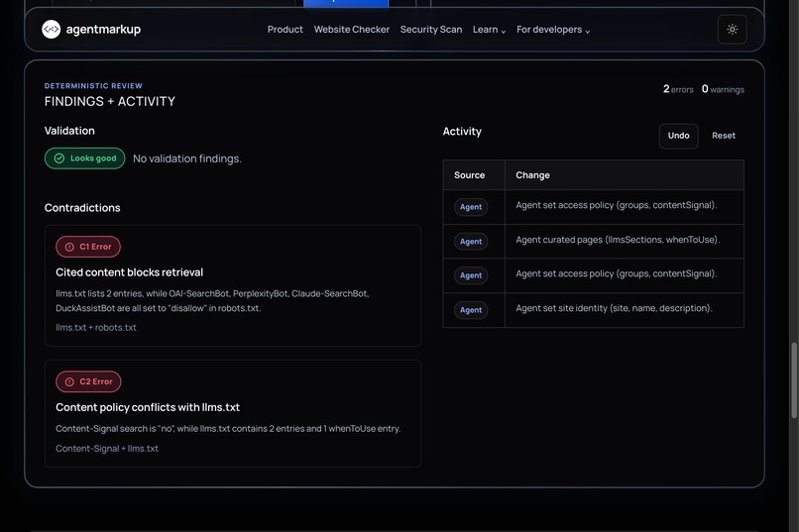Screen dimensions: 799x532
Task: Select 'Agent set site identity' change row
Action: coord(593,310)
